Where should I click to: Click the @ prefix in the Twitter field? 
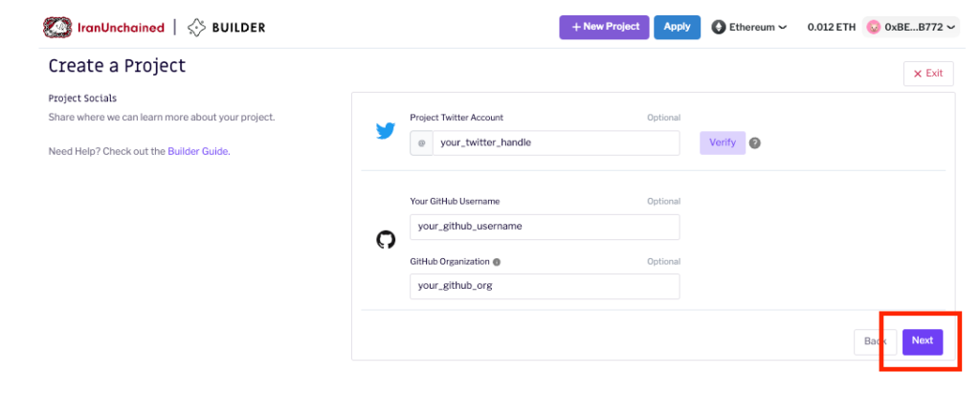pos(421,142)
